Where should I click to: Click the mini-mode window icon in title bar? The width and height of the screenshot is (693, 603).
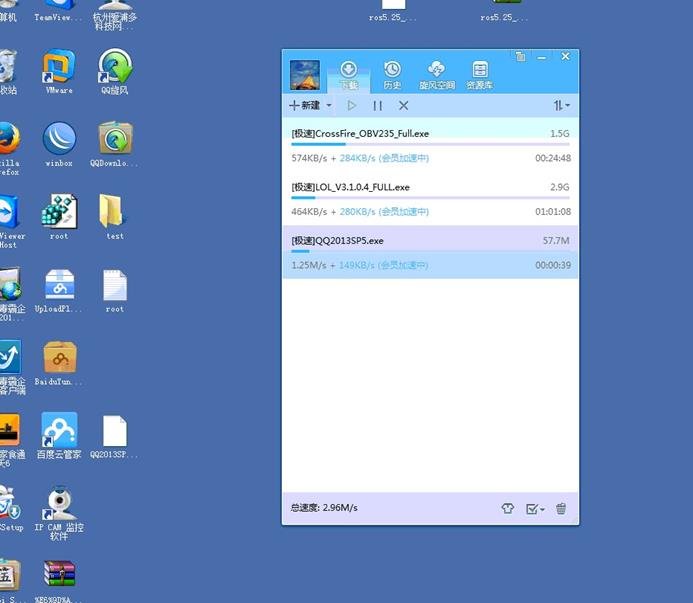pos(521,57)
